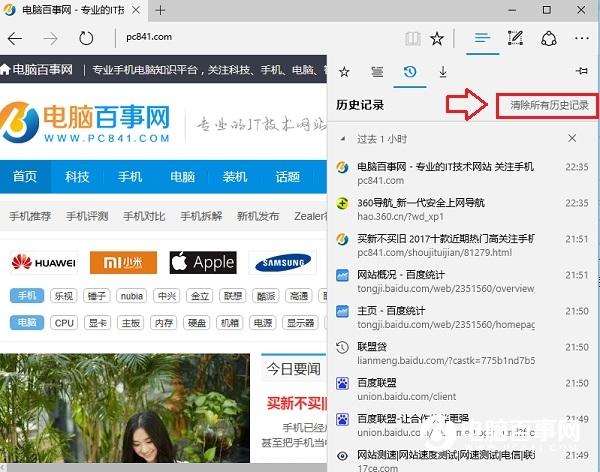Click the 电脑百事网 site logo

click(85, 122)
